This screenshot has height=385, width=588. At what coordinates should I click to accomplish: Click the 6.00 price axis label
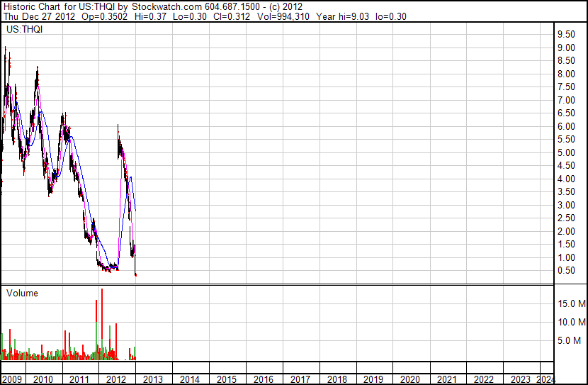pos(566,126)
